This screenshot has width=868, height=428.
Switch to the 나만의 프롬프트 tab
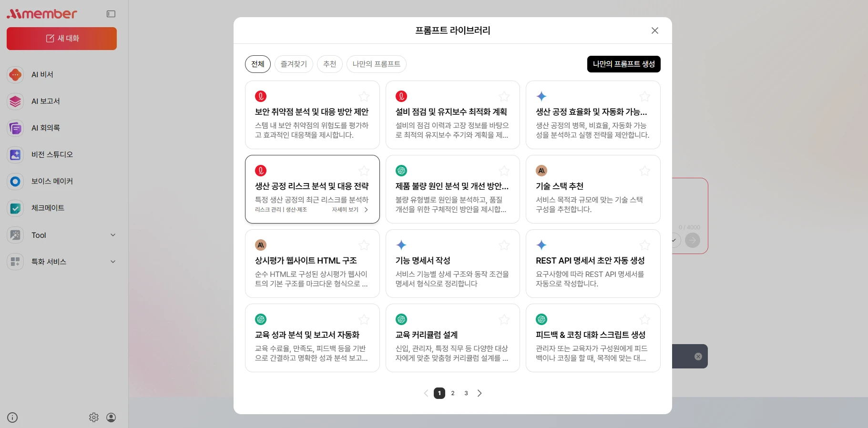pos(376,64)
